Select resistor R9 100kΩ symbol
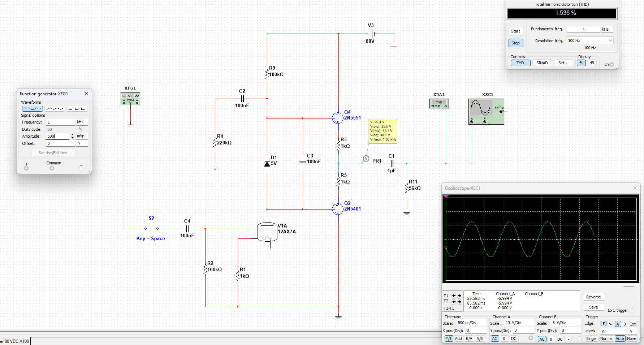644x345 pixels. tap(267, 74)
